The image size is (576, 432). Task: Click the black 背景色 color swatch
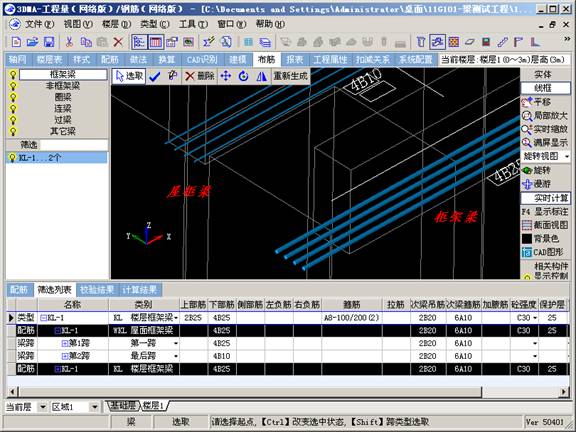click(527, 239)
